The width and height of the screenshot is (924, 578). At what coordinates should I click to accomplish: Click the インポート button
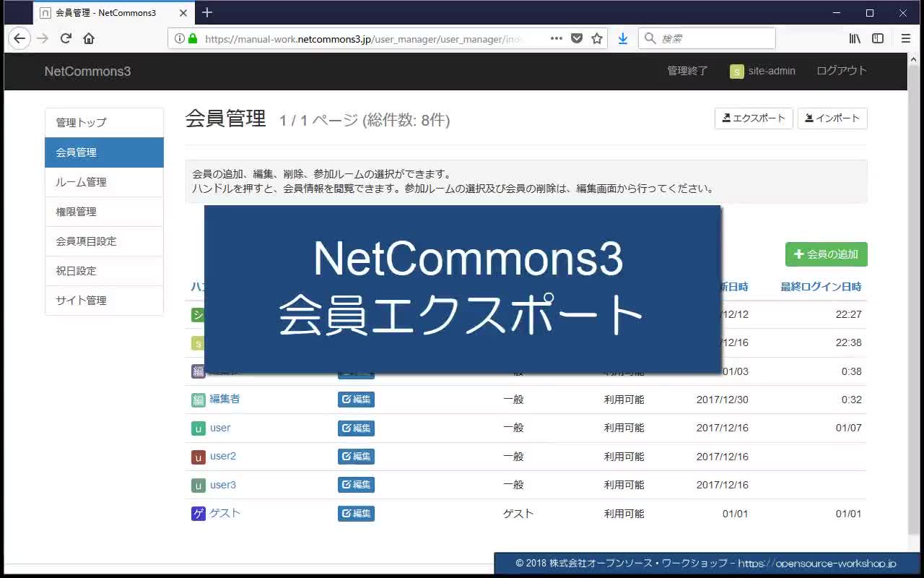(x=832, y=118)
